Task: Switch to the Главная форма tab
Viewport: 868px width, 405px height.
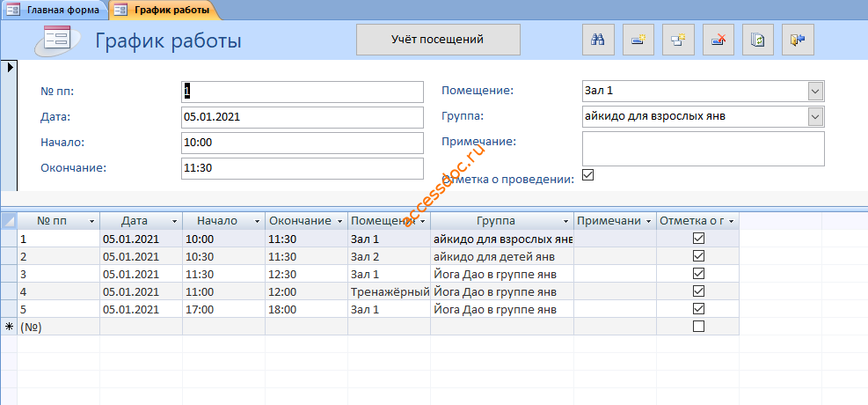Action: [55, 10]
